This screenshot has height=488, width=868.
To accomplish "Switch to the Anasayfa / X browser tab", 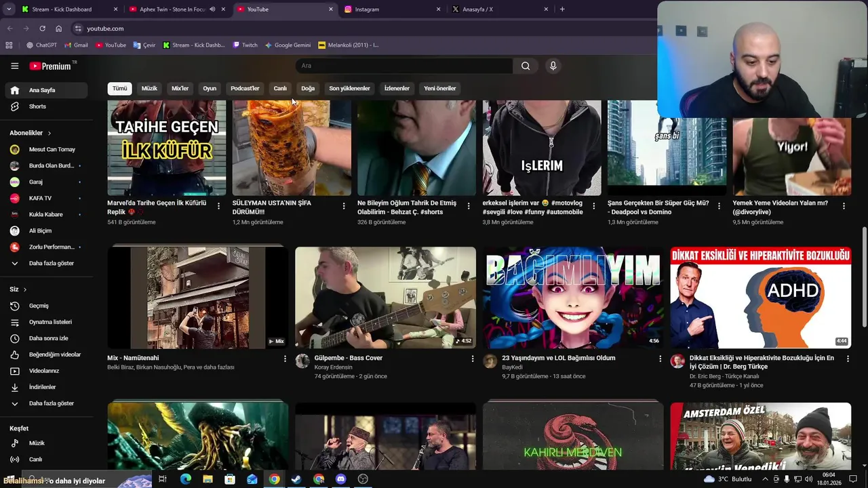I will [498, 9].
